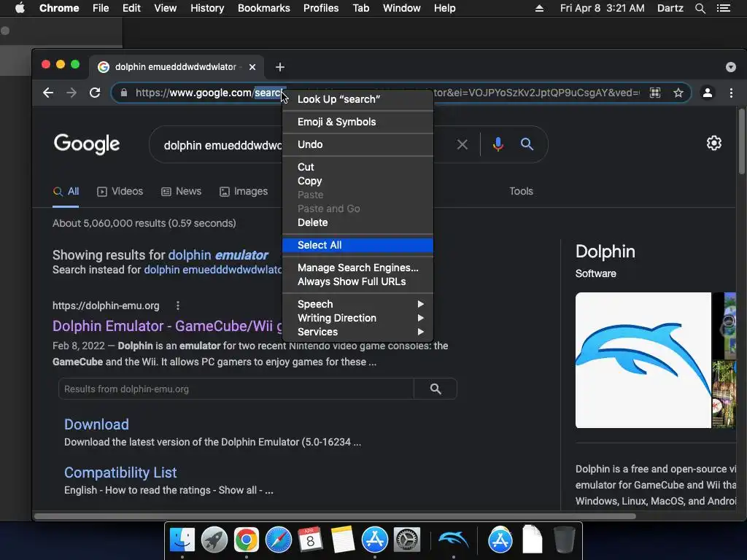Expand the Writing Direction submenu
The height and width of the screenshot is (560, 747).
pyautogui.click(x=357, y=318)
